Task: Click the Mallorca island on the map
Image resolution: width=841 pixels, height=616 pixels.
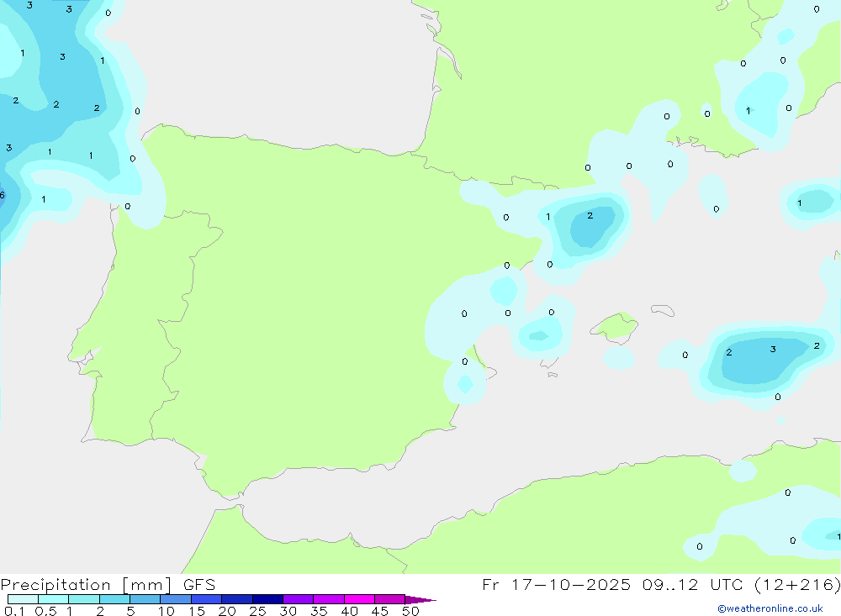Action: [x=615, y=327]
